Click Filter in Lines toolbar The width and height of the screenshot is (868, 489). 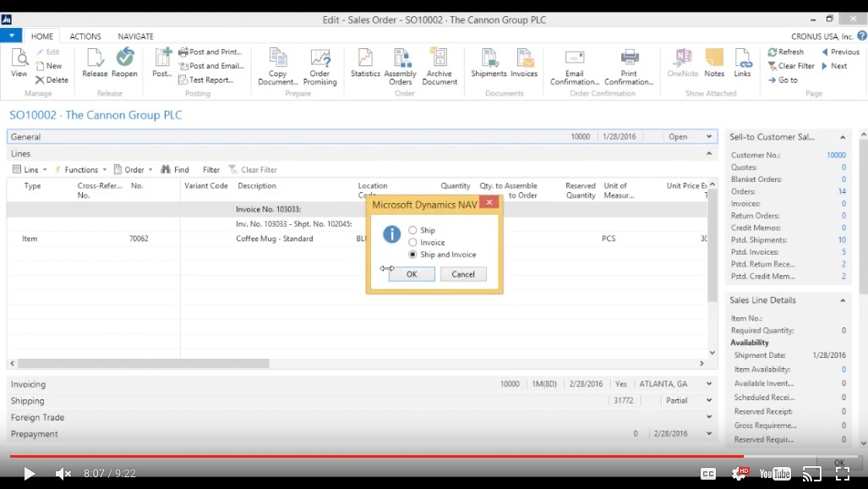click(211, 170)
